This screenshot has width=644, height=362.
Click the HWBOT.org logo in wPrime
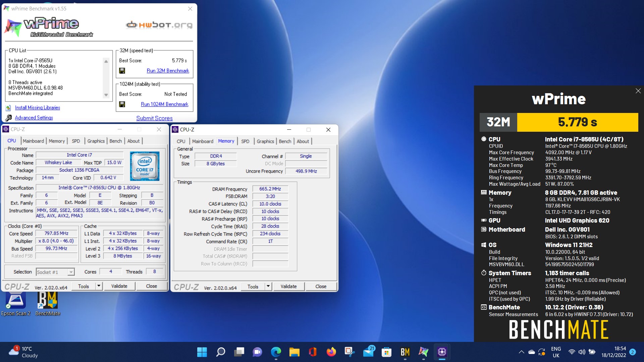click(x=159, y=24)
